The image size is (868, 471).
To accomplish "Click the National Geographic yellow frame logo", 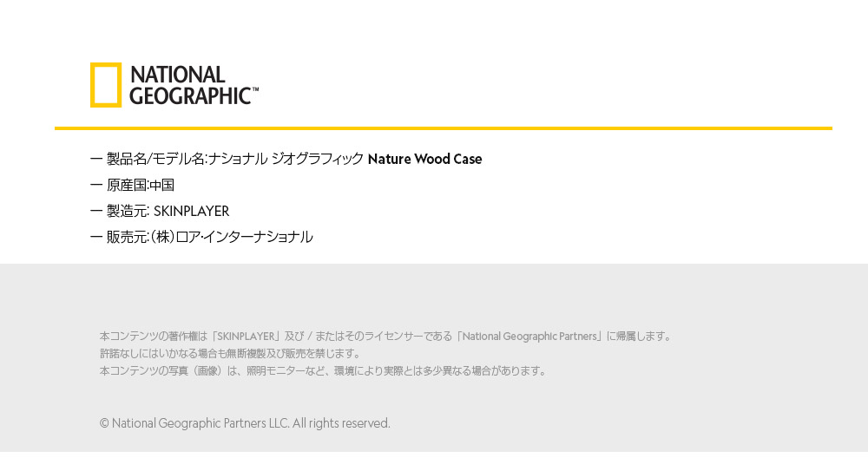I will coord(106,85).
